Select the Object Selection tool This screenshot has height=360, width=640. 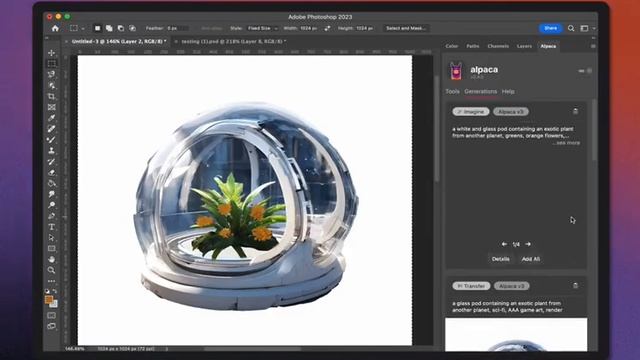(51, 85)
